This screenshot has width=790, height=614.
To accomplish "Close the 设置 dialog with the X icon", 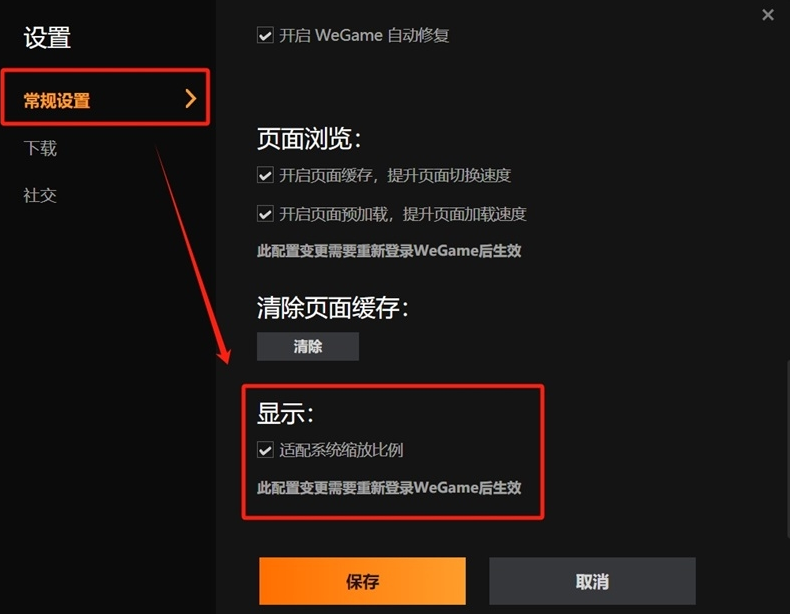I will 768,15.
